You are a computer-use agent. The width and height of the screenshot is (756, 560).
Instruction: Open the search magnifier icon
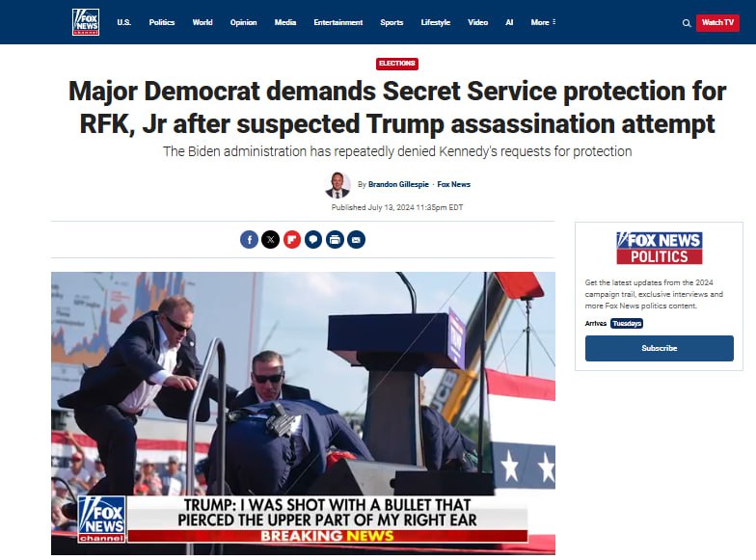click(687, 23)
